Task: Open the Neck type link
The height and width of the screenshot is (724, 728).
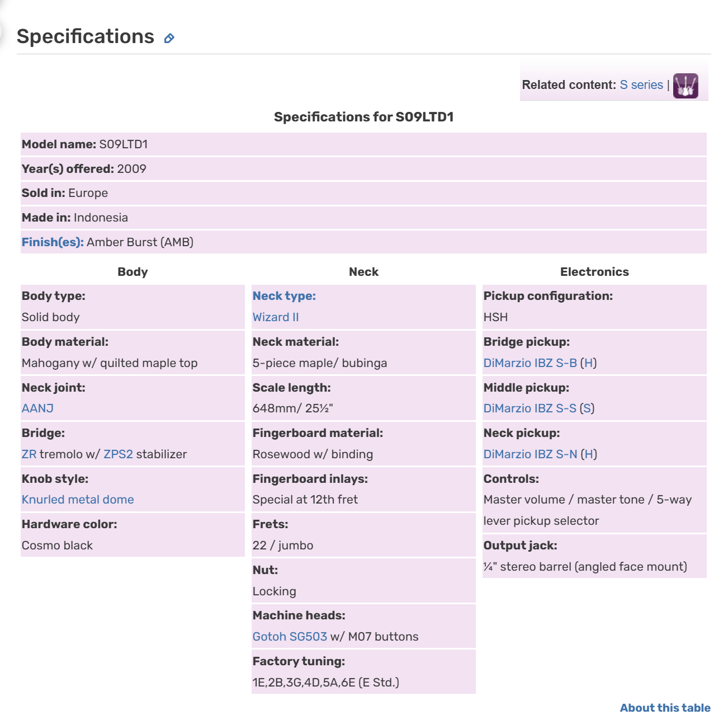Action: tap(284, 296)
